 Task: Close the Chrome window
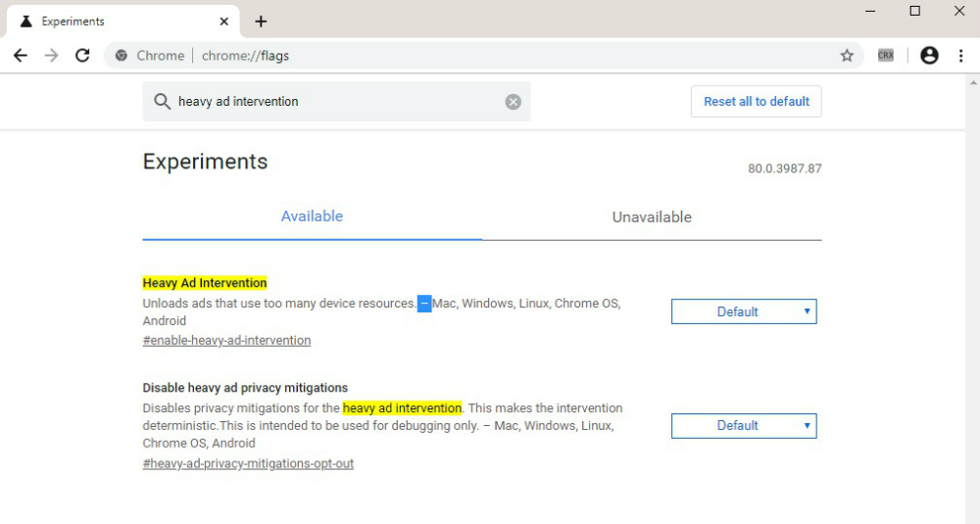[959, 11]
